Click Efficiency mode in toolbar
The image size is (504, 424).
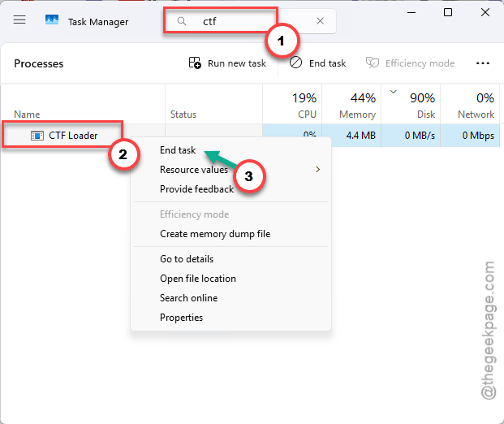410,63
